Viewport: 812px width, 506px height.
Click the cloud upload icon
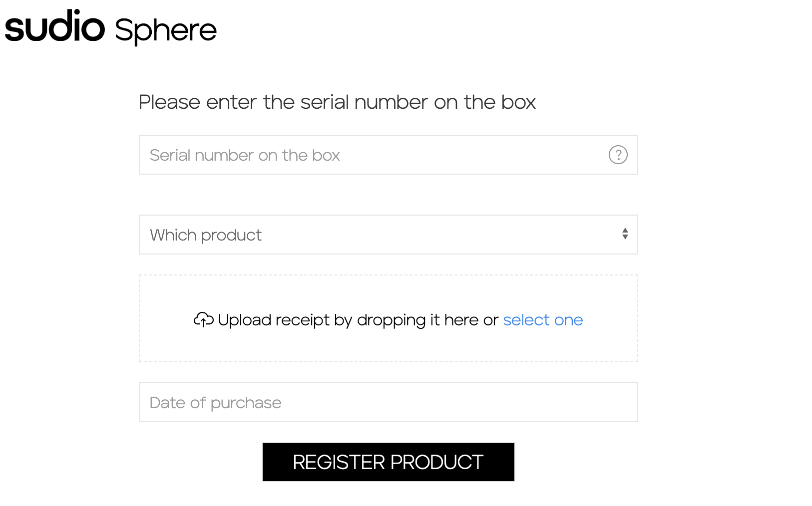click(203, 319)
